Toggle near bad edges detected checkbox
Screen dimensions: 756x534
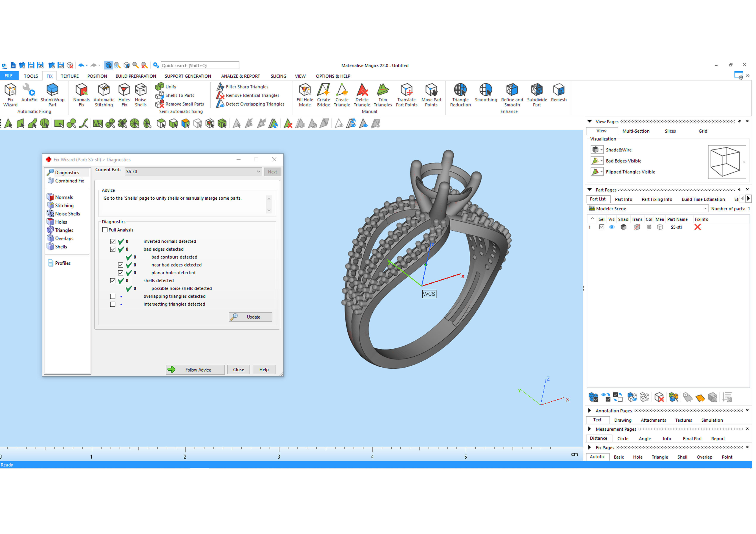120,265
